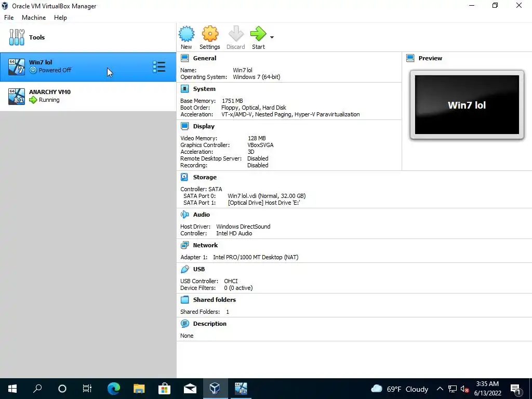The image size is (532, 399).
Task: Open Microsoft Store from taskbar
Action: coord(164,389)
